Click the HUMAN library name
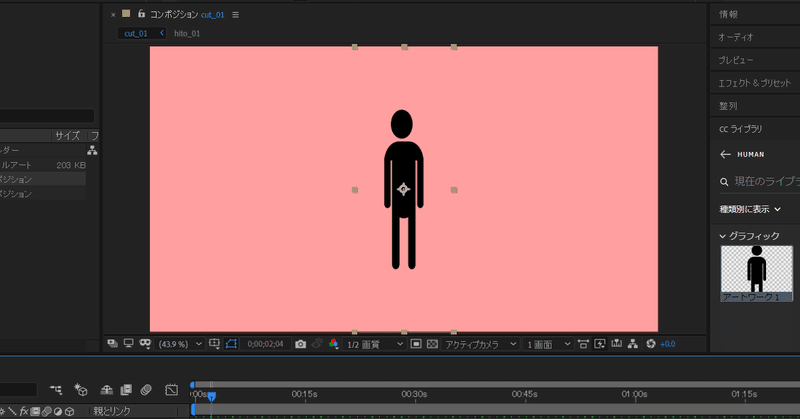Screen dimensions: 800x419 point(751,154)
